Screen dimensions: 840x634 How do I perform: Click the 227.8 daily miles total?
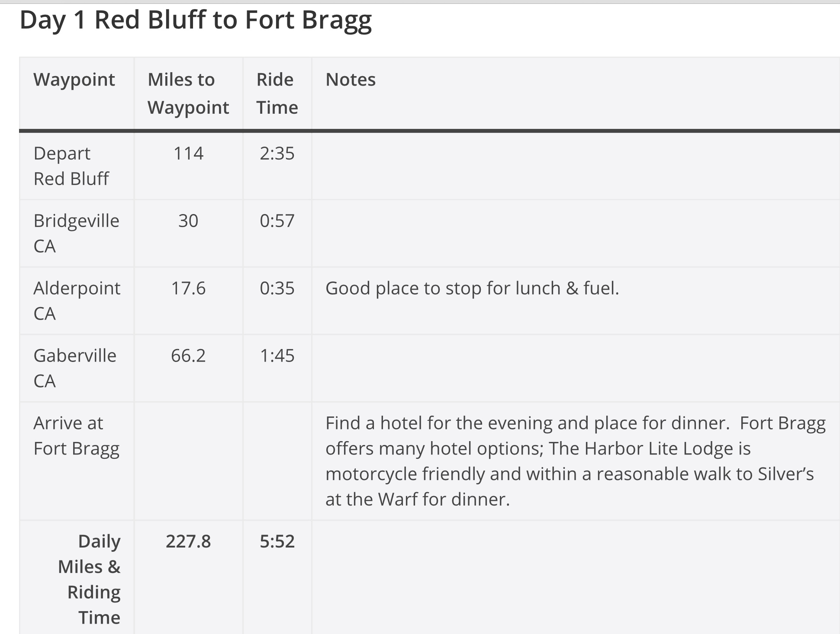pyautogui.click(x=188, y=541)
